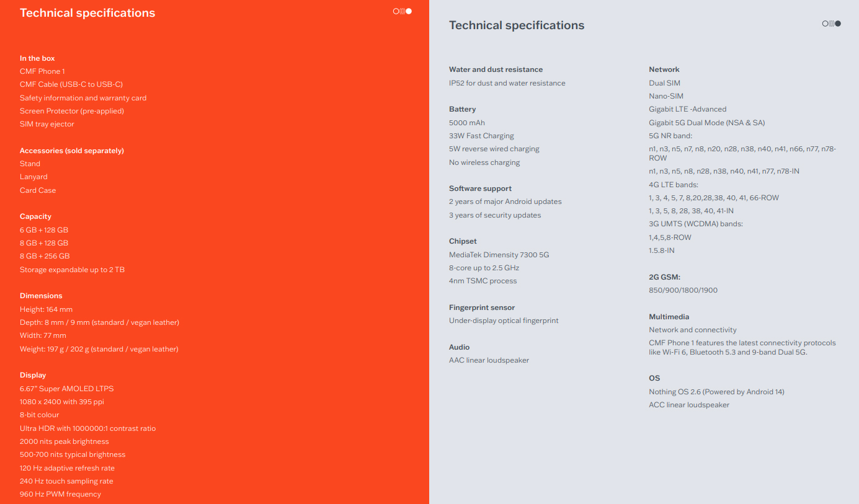Click 'ACC linear loudspeaker' under OS
This screenshot has height=504, width=859.
tap(689, 405)
